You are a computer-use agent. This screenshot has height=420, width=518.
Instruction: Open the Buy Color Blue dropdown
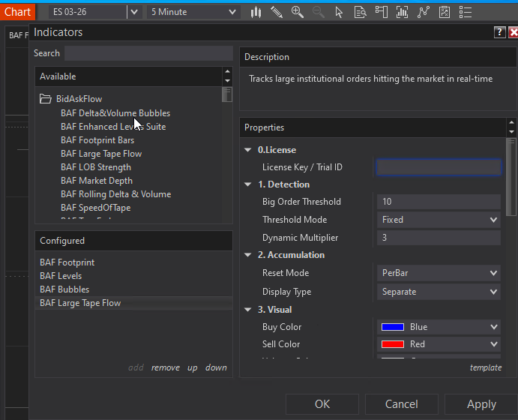pos(439,327)
